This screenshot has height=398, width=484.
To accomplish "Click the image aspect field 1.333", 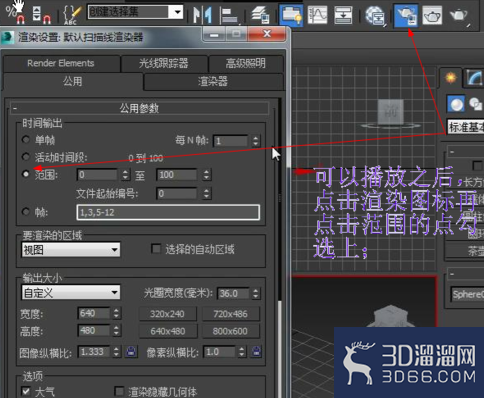I will 94,352.
